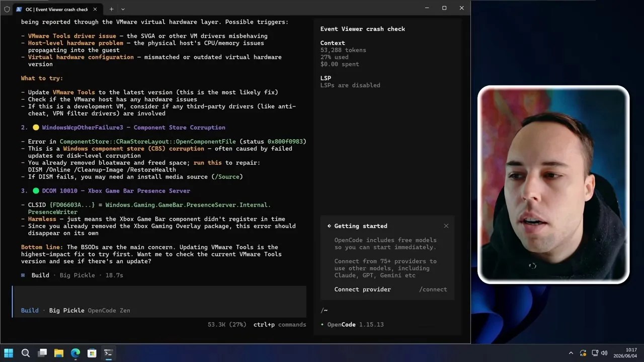Click the Big Pickle model name below prompt
Image resolution: width=644 pixels, height=362 pixels.
tap(66, 310)
